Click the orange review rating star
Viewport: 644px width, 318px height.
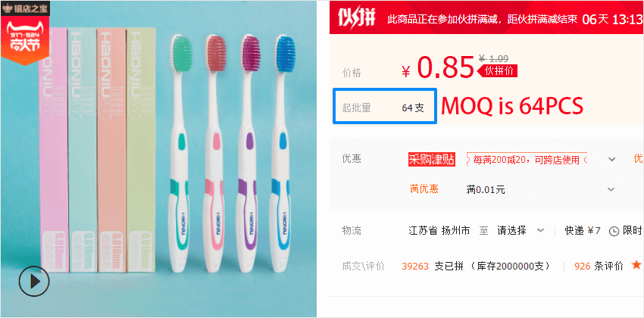(x=636, y=265)
